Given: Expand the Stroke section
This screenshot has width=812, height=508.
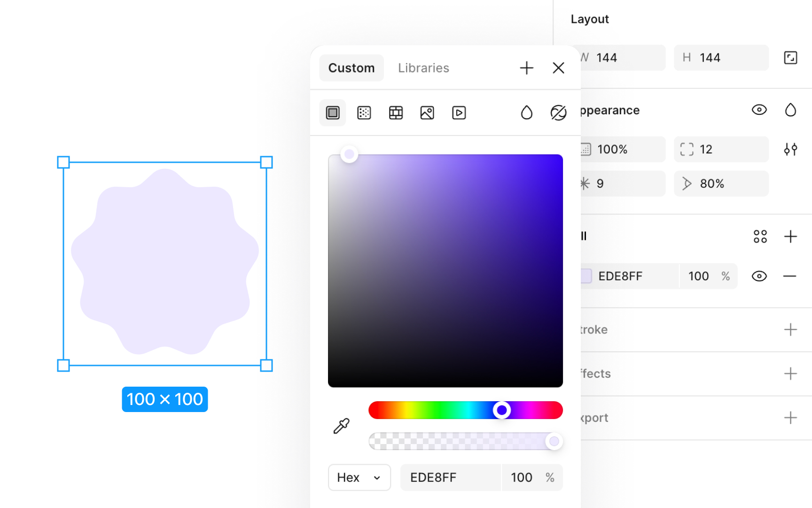Looking at the screenshot, I should tap(790, 329).
